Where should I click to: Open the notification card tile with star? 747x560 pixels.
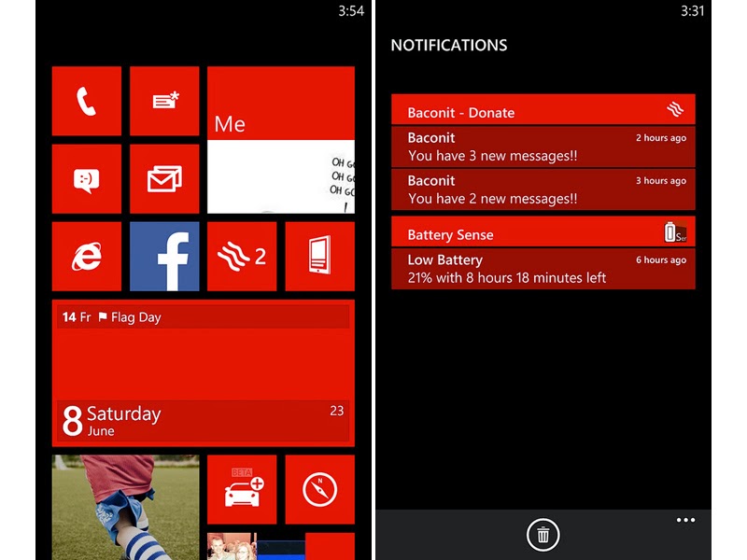tap(164, 101)
